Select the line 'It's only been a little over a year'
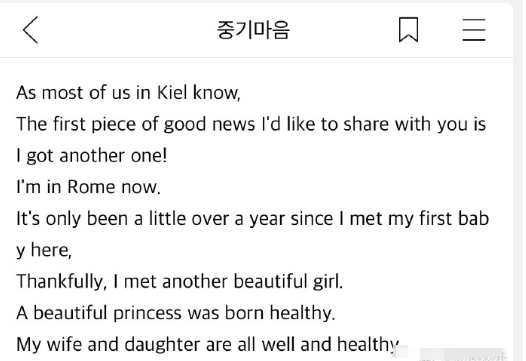 (x=252, y=218)
